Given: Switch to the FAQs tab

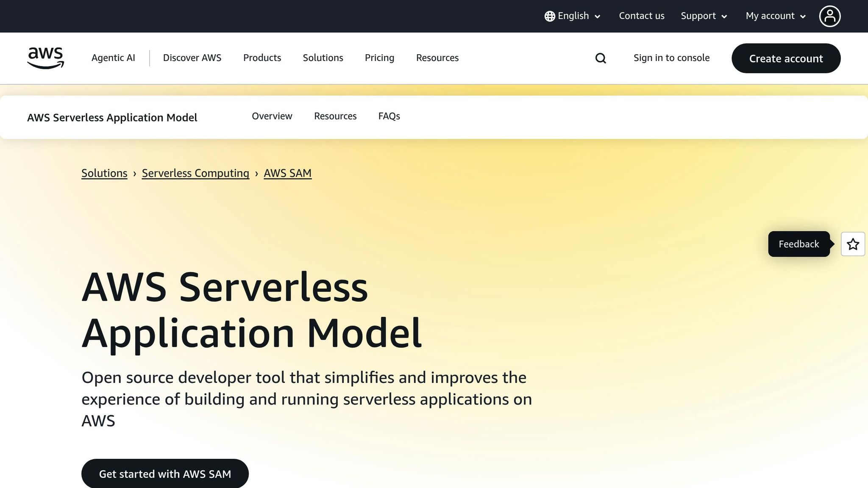Looking at the screenshot, I should 389,116.
